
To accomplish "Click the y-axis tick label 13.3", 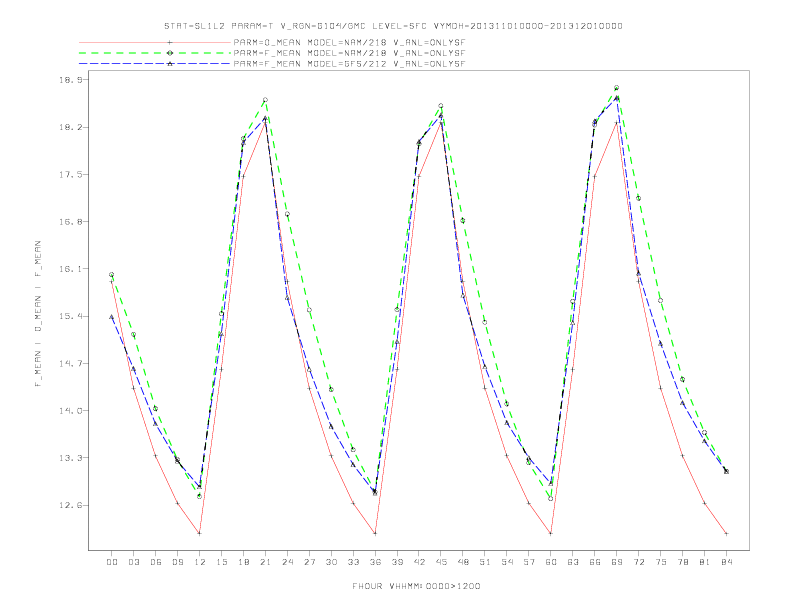I will click(x=72, y=458).
